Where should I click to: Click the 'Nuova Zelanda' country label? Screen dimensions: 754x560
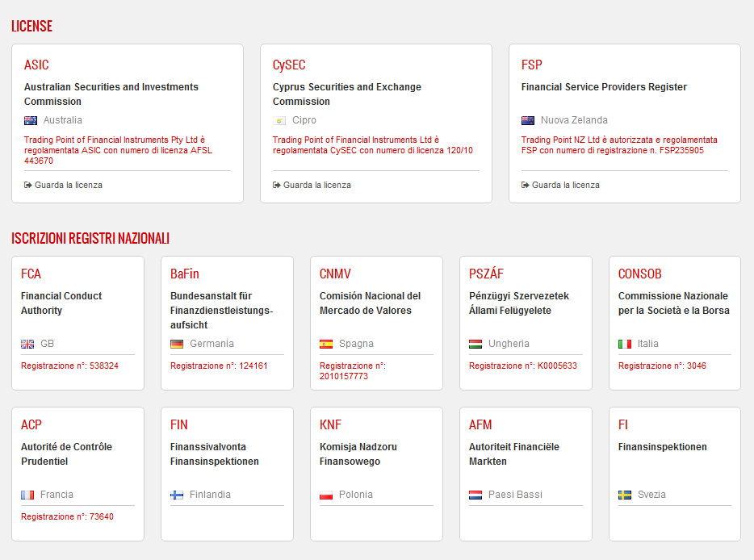[x=574, y=120]
